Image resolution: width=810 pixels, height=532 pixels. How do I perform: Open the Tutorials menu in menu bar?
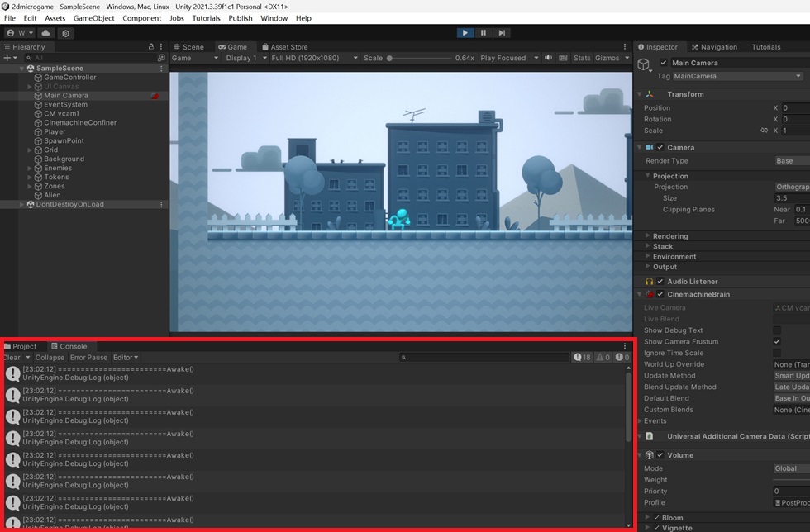pos(206,18)
